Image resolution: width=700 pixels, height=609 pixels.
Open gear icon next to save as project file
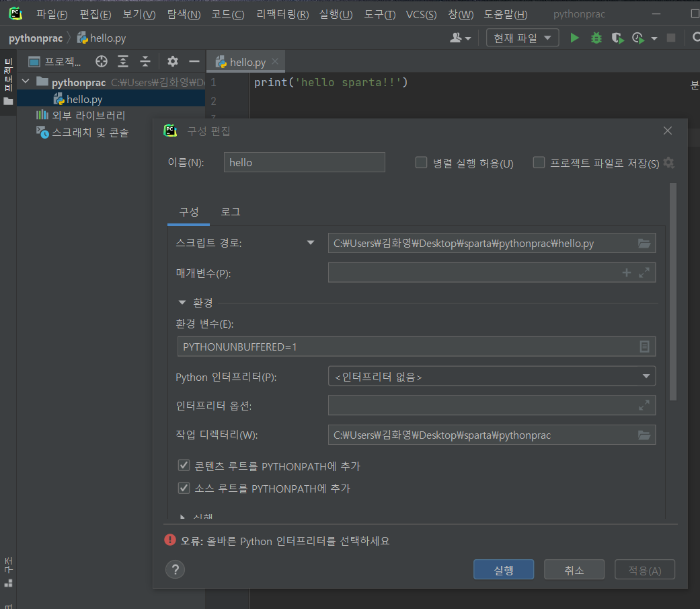coord(668,163)
